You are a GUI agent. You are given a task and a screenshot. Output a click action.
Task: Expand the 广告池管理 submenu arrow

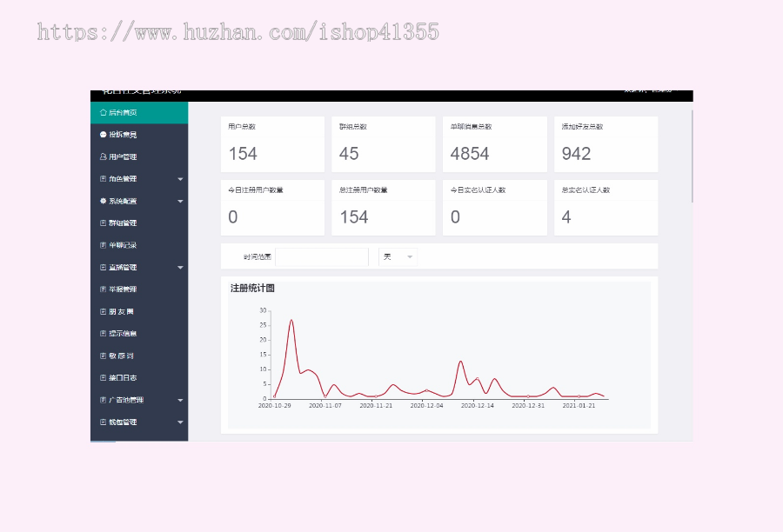point(180,400)
